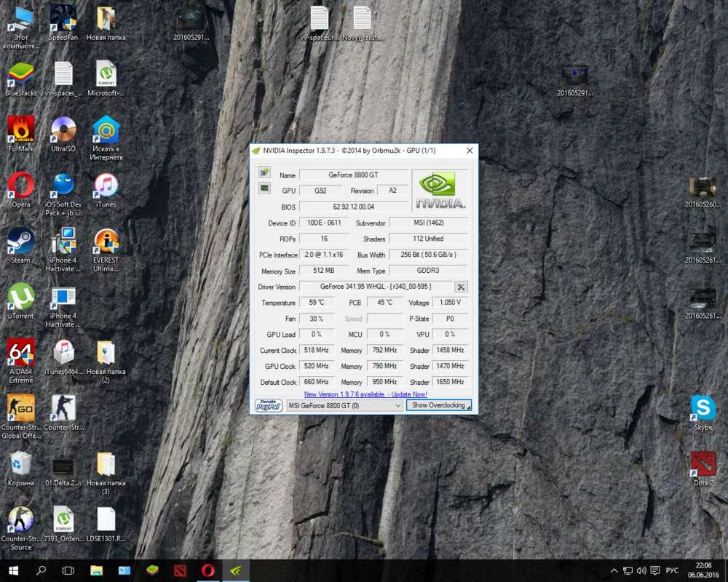The image size is (728, 582).
Task: Click the NVIDIA logo image
Action: (440, 191)
